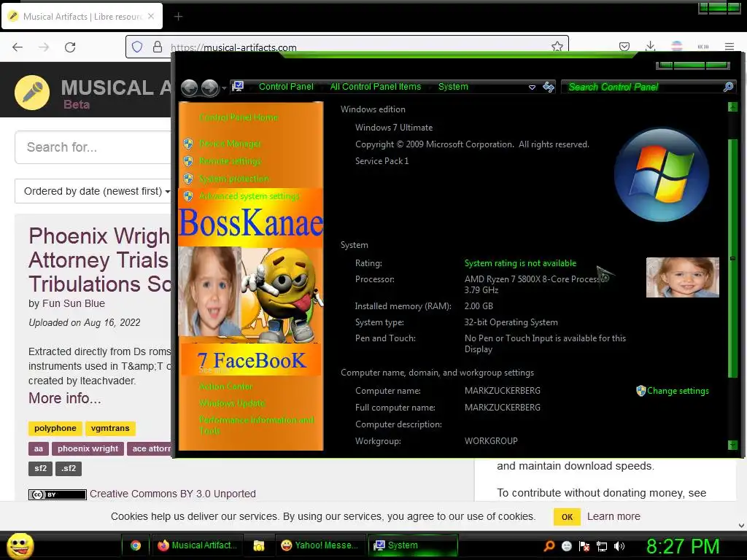Bookmark this page with the star icon
This screenshot has height=560, width=747.
(557, 46)
